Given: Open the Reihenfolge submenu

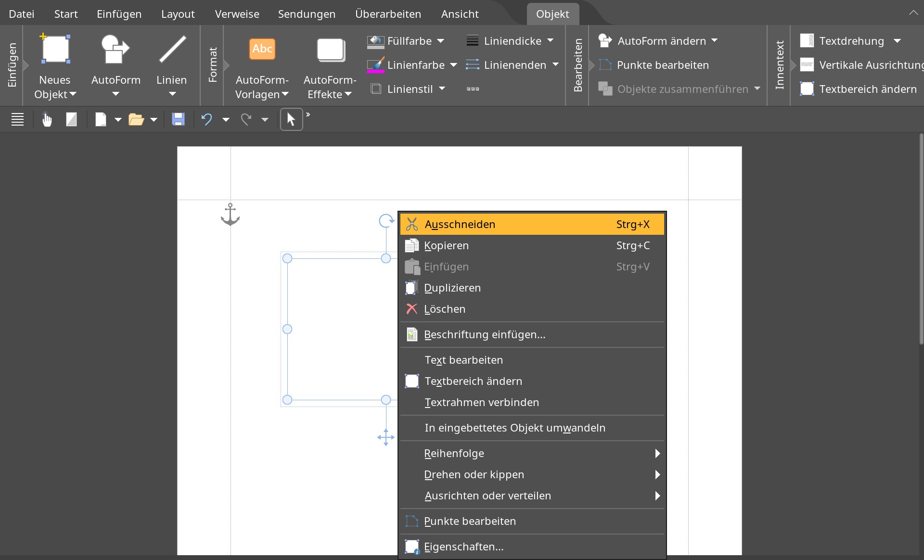Looking at the screenshot, I should [532, 453].
